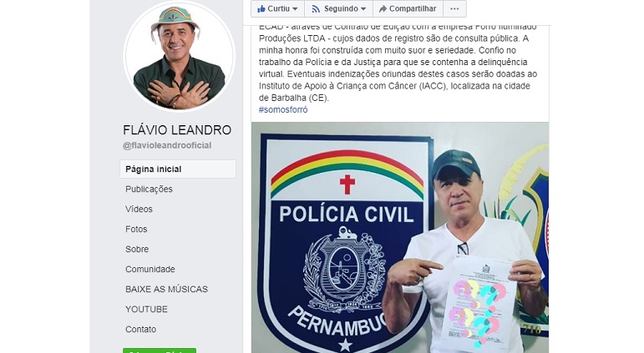The image size is (644, 353).
Task: Click the #somosforró hashtag link
Action: [283, 109]
